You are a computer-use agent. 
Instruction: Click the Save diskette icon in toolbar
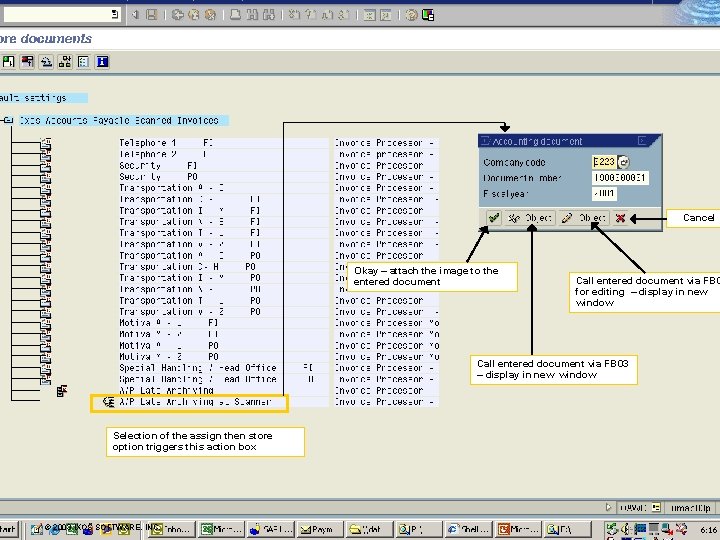pos(152,15)
